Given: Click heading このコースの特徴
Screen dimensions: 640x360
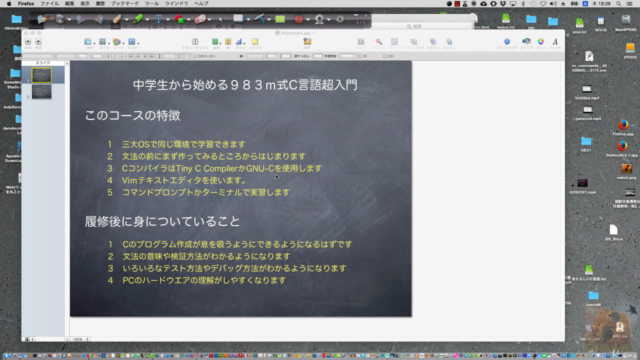Looking at the screenshot, I should pyautogui.click(x=133, y=116).
